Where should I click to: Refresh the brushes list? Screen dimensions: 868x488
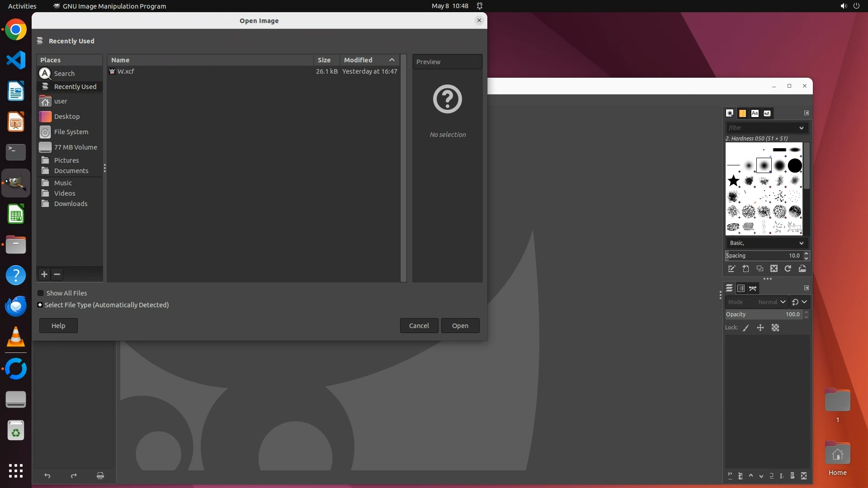pos(788,269)
